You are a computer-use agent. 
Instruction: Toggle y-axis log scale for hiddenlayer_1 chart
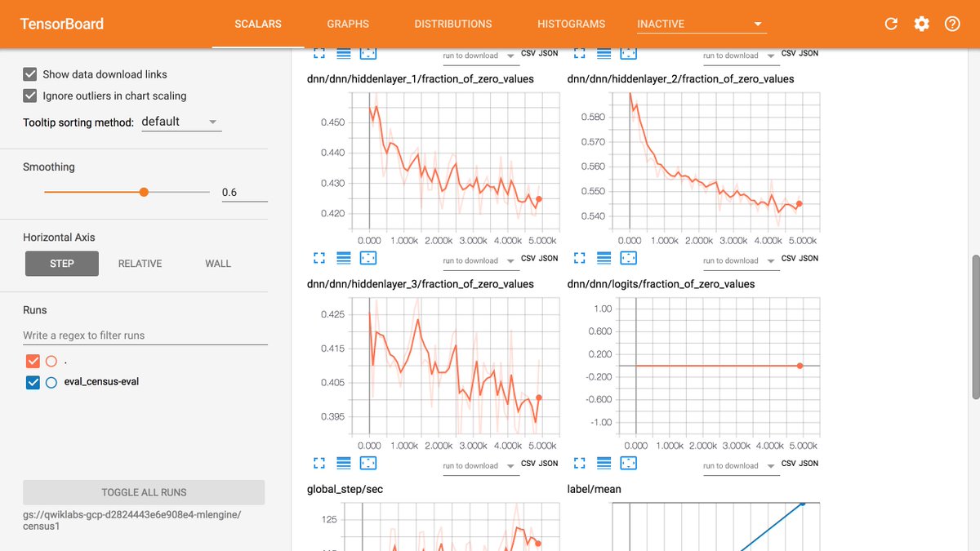click(x=344, y=258)
